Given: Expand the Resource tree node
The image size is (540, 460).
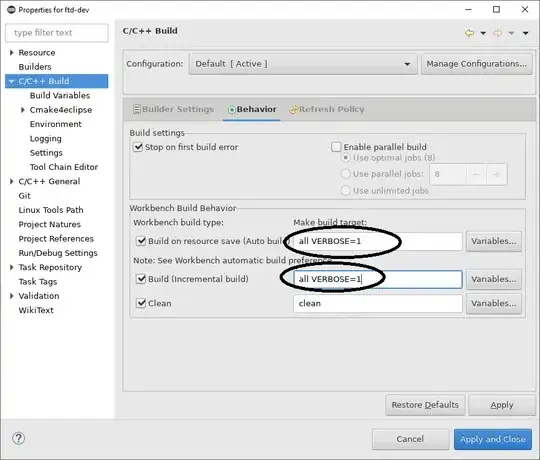Looking at the screenshot, I should [x=11, y=53].
